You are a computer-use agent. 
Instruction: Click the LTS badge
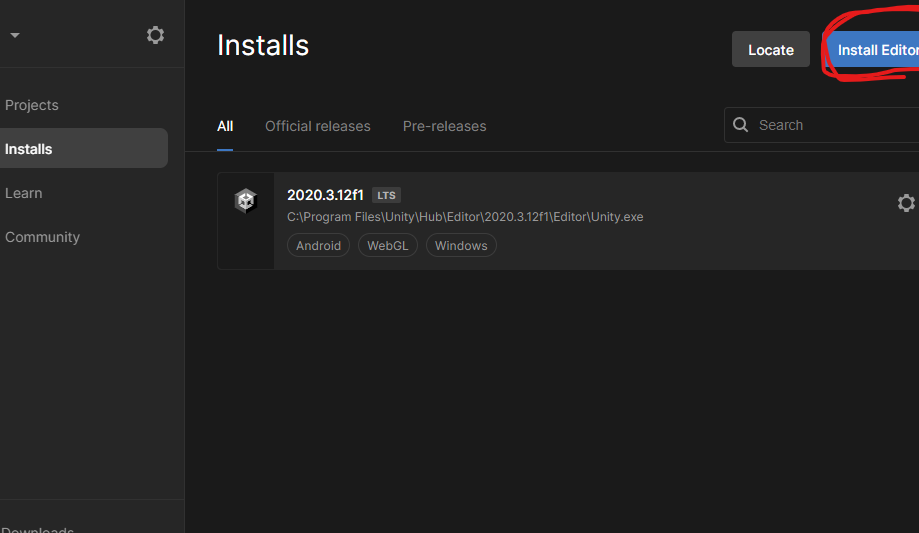coord(386,195)
